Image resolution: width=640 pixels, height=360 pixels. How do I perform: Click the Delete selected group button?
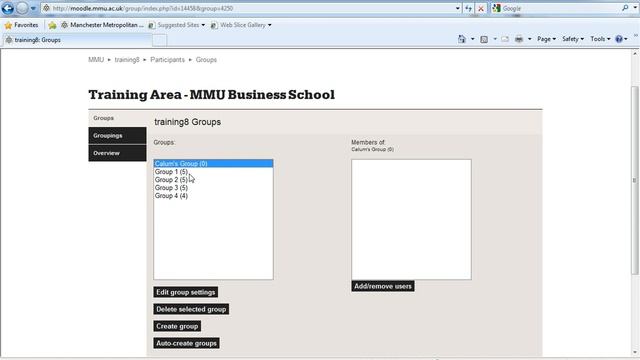point(191,309)
